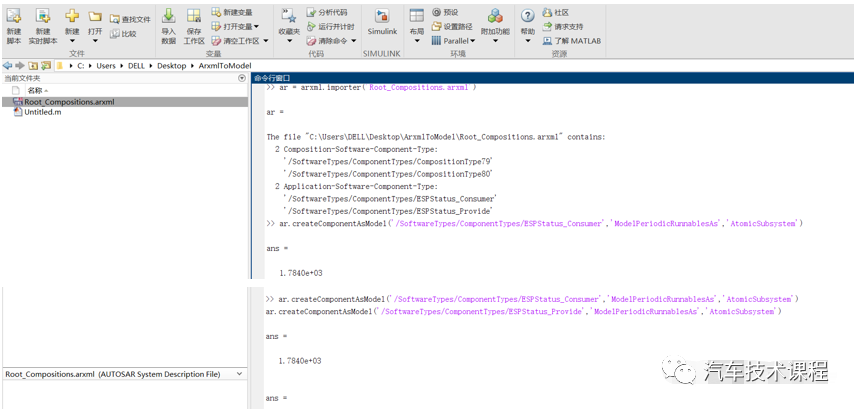The image size is (856, 409).
Task: Go back using the blue left arrow
Action: [x=8, y=66]
